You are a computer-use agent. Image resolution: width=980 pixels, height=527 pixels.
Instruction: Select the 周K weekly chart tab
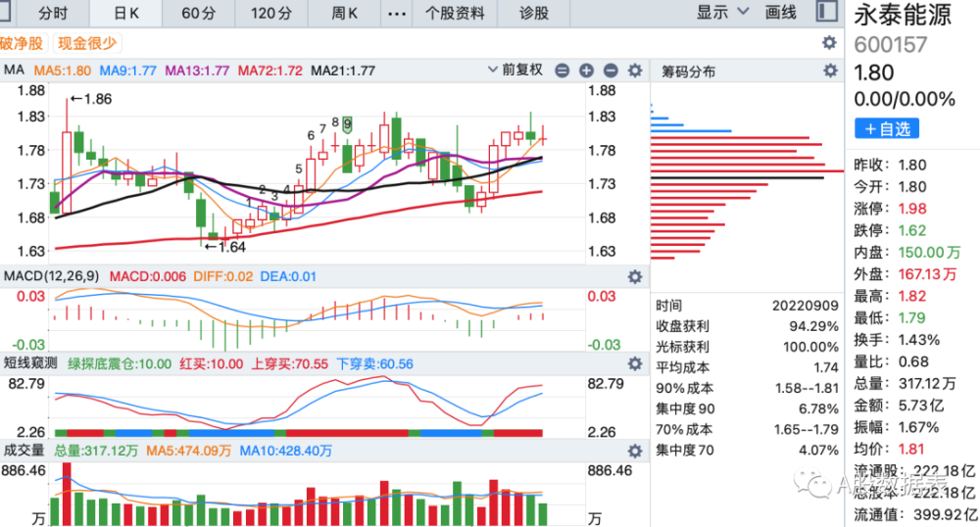[344, 13]
